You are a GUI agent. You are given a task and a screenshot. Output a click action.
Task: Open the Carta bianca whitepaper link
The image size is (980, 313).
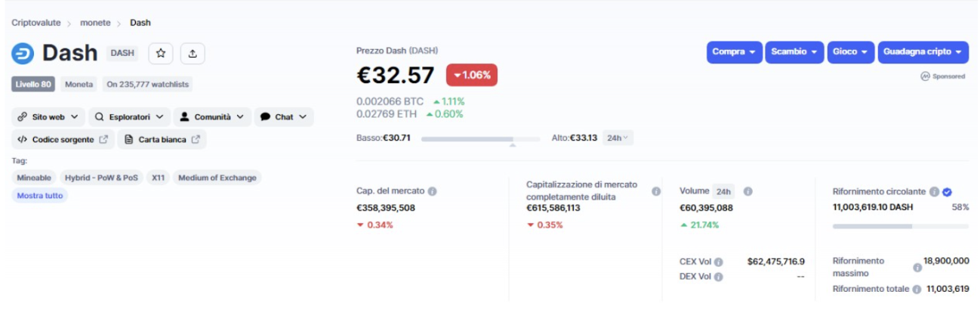coord(162,139)
